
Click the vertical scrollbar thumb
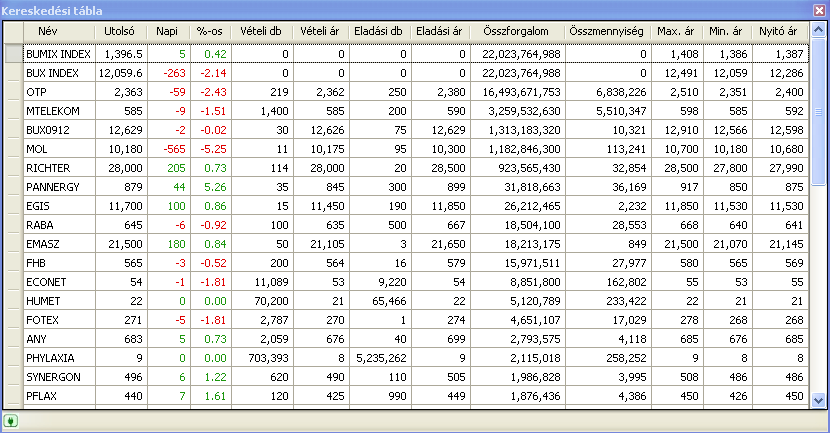pyautogui.click(x=818, y=112)
